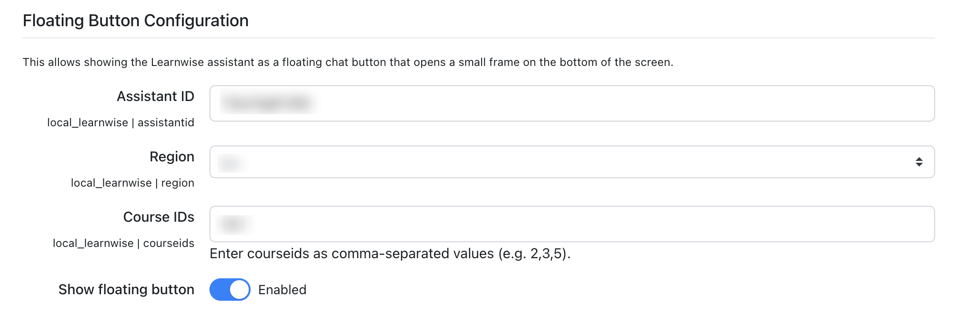980x319 pixels.
Task: Click the Region select up-down arrow icon
Action: 919,162
